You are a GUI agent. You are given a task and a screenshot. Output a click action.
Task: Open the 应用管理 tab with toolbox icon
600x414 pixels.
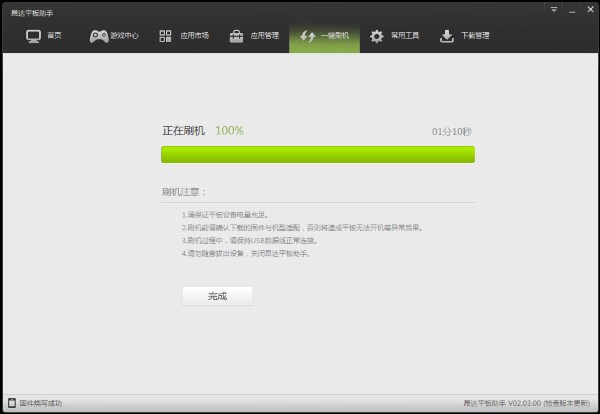pyautogui.click(x=254, y=36)
